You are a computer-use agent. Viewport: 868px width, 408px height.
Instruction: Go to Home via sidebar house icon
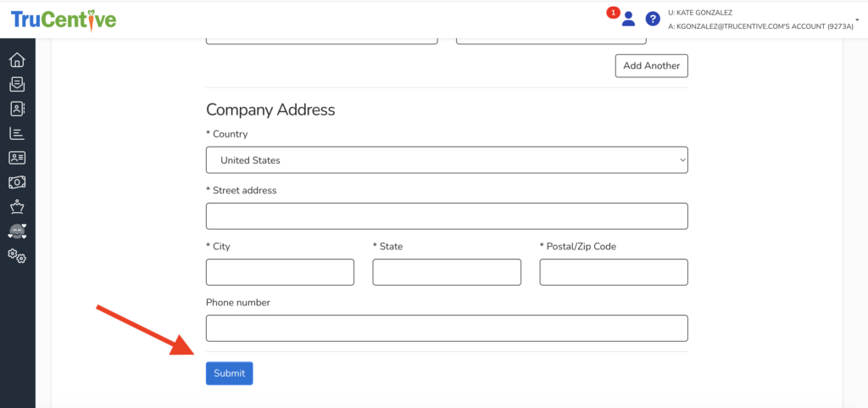[x=17, y=60]
